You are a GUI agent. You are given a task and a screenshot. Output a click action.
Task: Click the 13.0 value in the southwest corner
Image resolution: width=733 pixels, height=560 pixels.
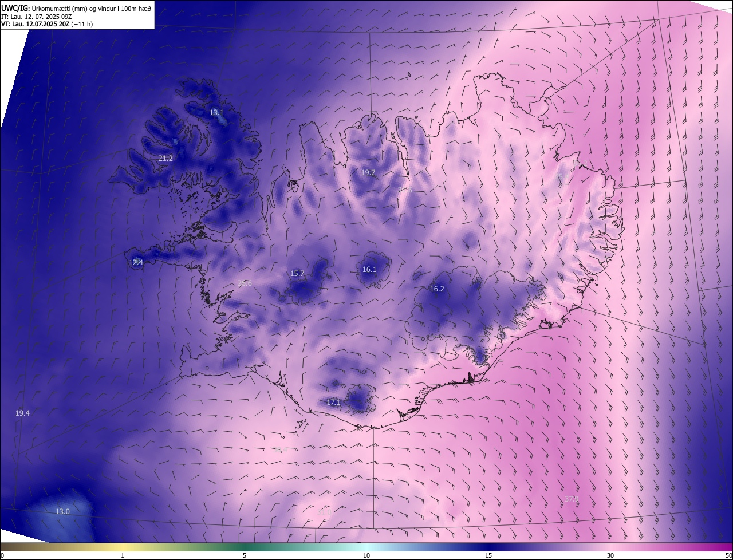point(62,511)
